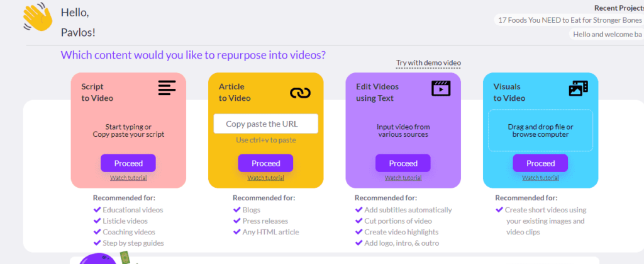The width and height of the screenshot is (644, 264).
Task: Click the Script to Video lines icon
Action: click(167, 88)
